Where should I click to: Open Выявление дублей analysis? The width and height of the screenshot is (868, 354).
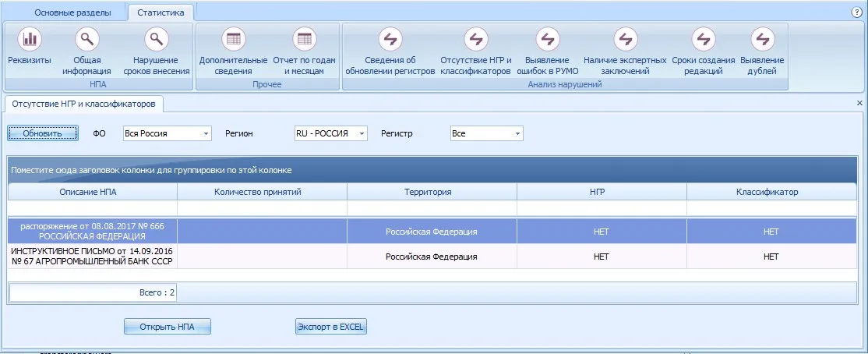[x=762, y=51]
